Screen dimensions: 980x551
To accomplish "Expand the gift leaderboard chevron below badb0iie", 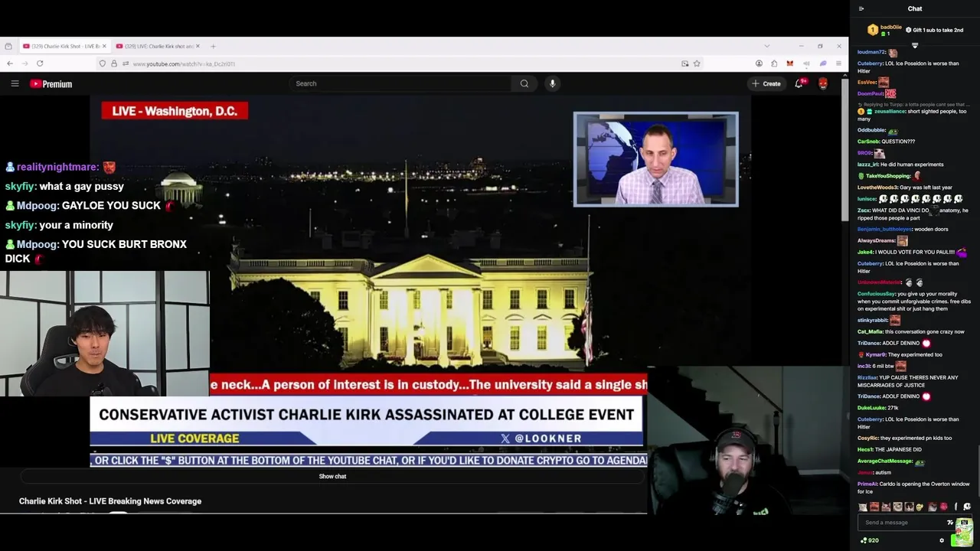I will pyautogui.click(x=914, y=45).
